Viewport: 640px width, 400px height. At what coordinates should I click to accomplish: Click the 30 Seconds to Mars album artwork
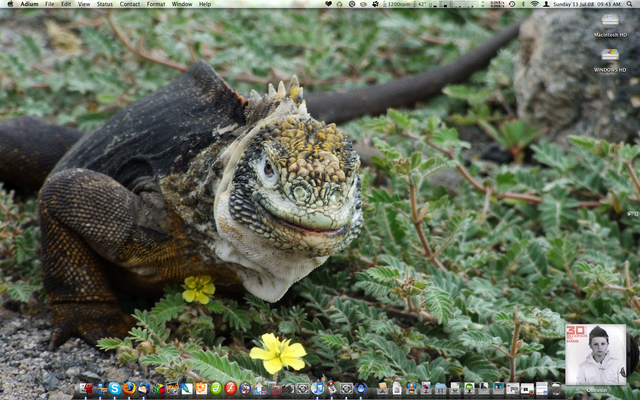click(596, 354)
